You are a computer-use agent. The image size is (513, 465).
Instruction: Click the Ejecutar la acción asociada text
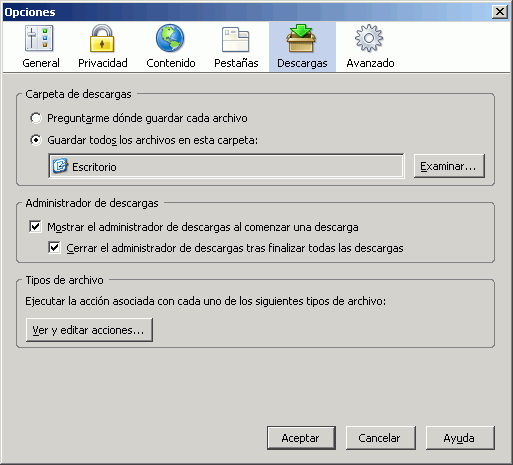click(205, 301)
